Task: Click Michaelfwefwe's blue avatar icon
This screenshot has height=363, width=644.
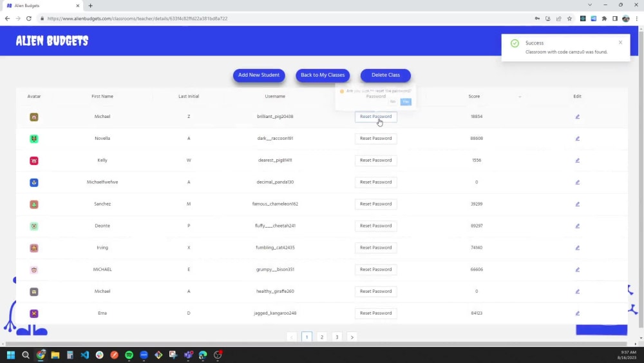Action: click(x=34, y=182)
